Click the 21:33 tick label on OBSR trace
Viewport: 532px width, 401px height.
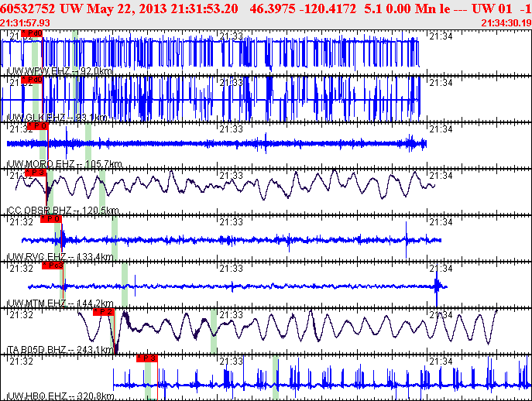coord(231,176)
